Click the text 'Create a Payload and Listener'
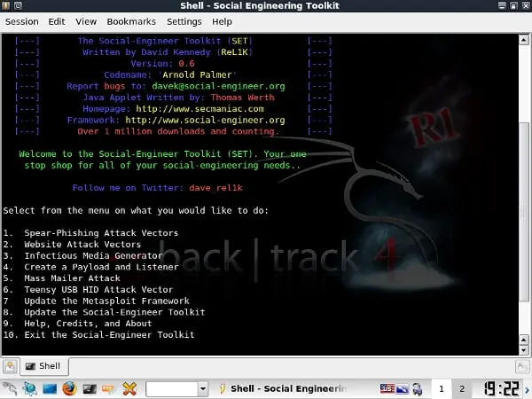The height and width of the screenshot is (399, 532). pyautogui.click(x=101, y=267)
